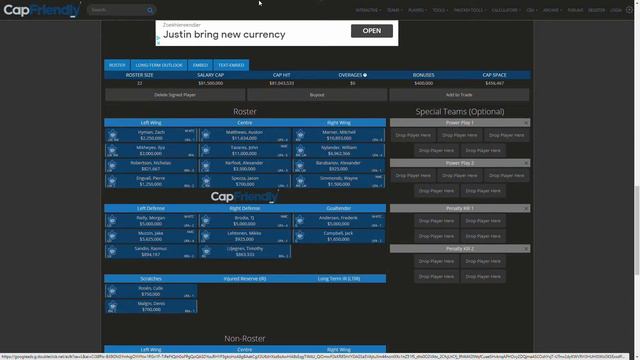Click the Goaltender column header
Image resolution: width=640 pixels, height=360 pixels.
[x=339, y=209]
